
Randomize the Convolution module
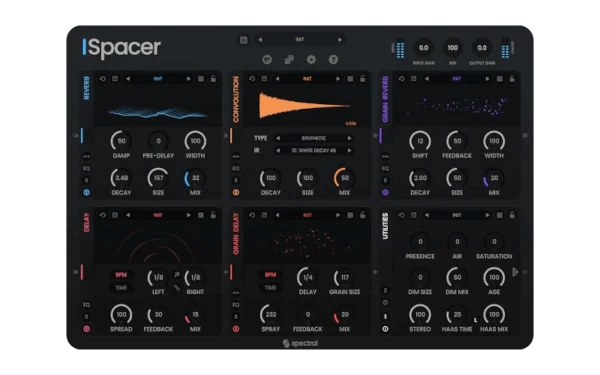[350, 79]
